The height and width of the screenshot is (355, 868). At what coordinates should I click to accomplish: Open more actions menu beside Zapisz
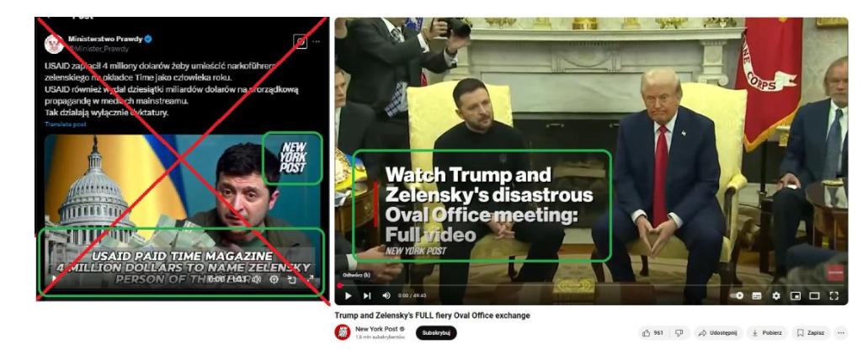[841, 333]
